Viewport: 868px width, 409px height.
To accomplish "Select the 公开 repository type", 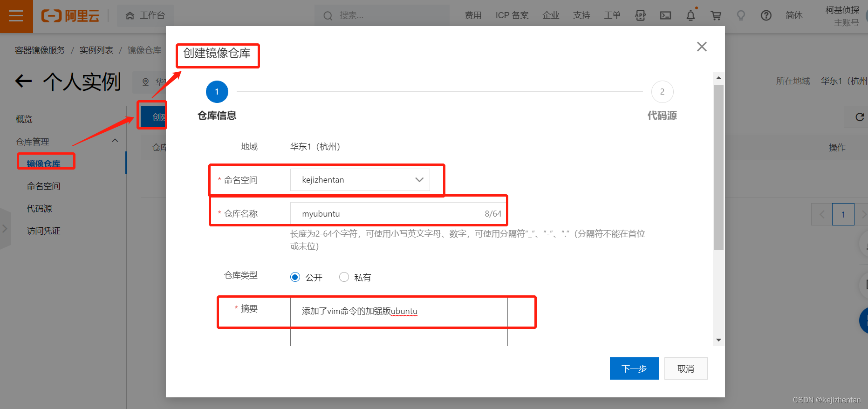I will 295,277.
